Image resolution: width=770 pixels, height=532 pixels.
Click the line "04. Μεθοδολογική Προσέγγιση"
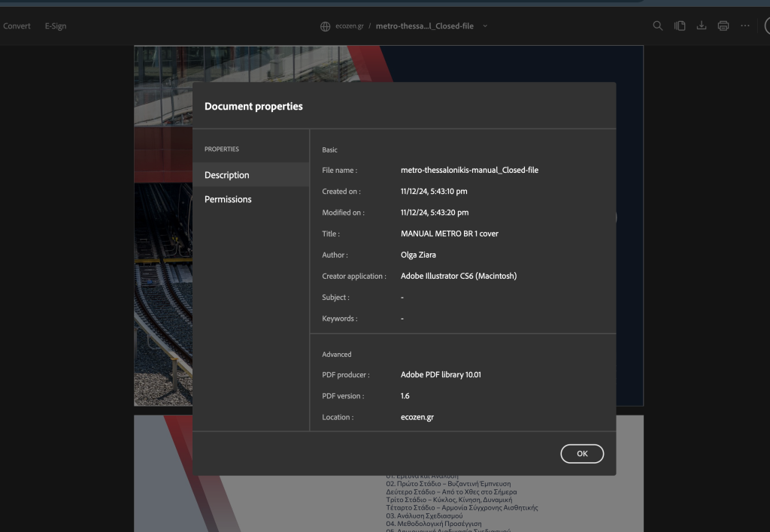tap(434, 524)
